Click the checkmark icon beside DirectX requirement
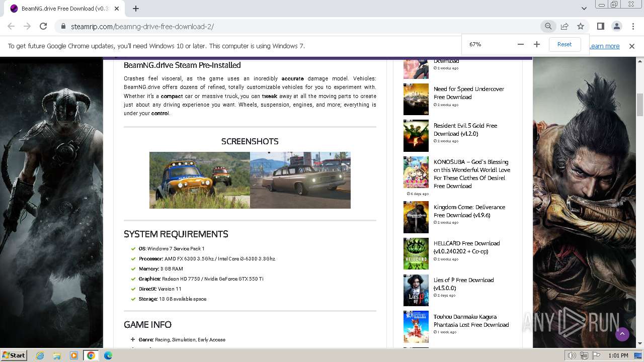This screenshot has height=362, width=644. (133, 289)
